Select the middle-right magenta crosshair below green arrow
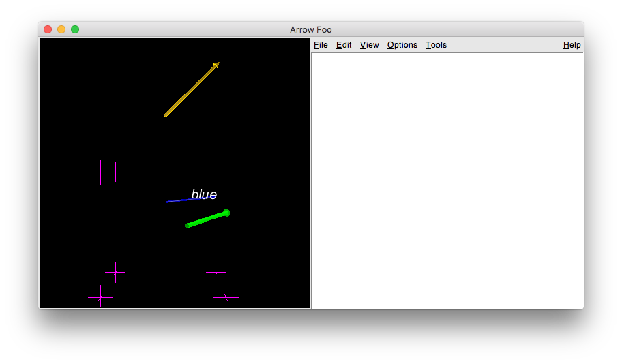The image size is (622, 364). pos(216,272)
